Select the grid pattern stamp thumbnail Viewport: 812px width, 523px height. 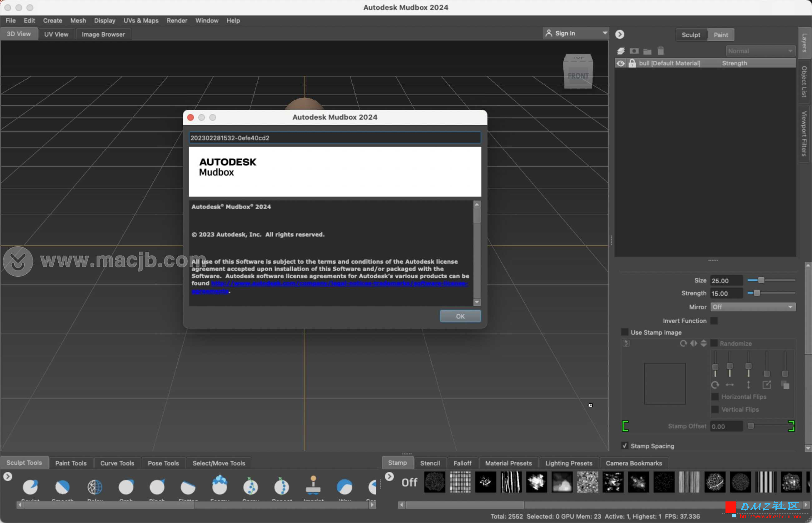pos(460,482)
